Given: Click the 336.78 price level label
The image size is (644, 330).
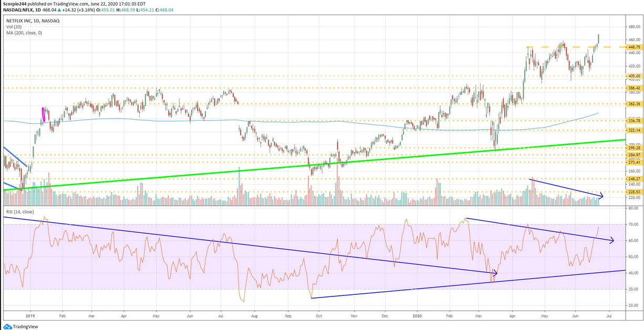Looking at the screenshot, I should click(x=633, y=121).
